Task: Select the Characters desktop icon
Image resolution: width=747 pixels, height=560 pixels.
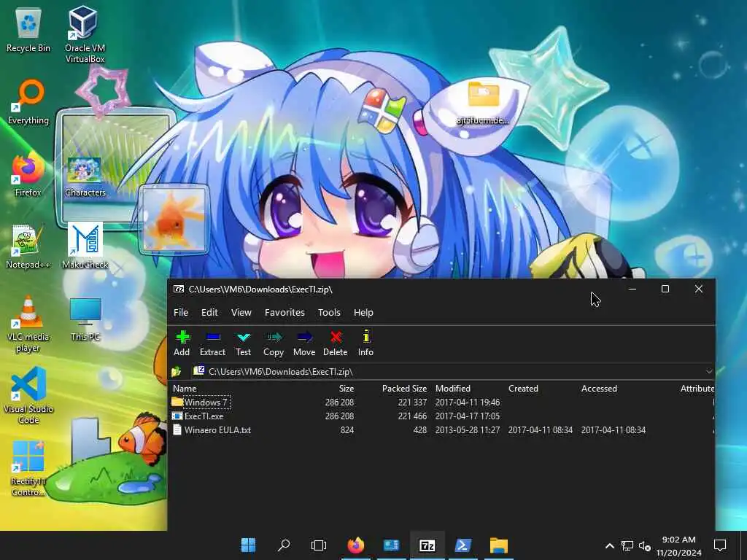Action: [x=85, y=176]
